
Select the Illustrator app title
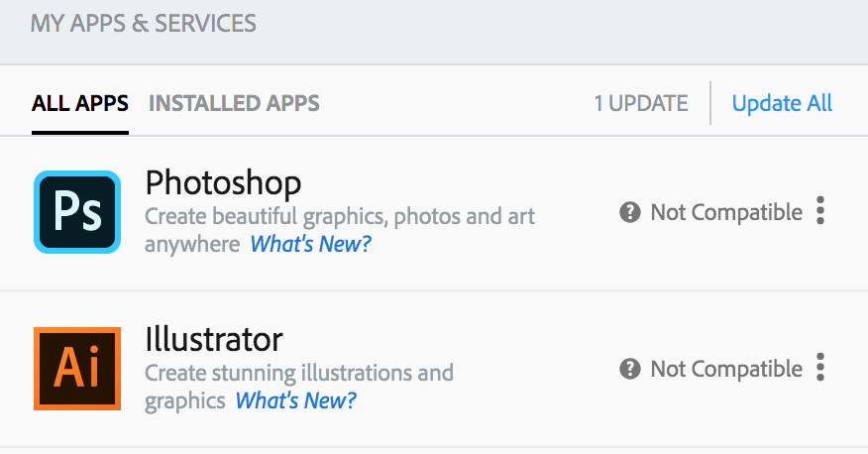214,339
